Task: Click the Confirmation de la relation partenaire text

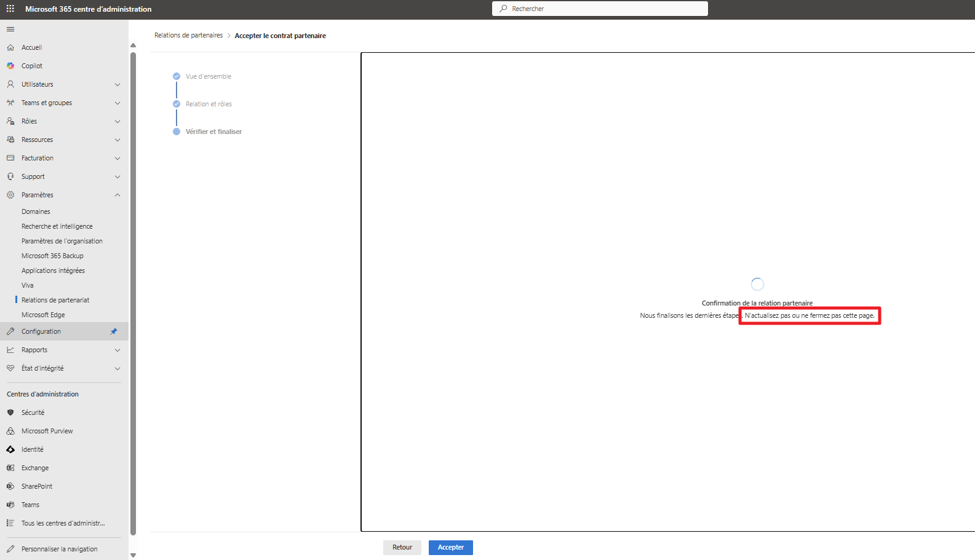Action: (757, 303)
